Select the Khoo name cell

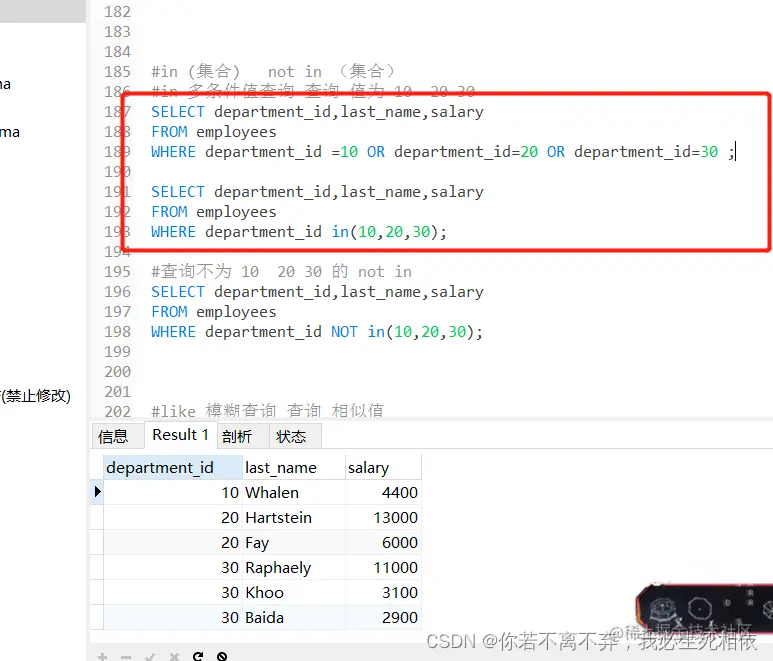294,592
